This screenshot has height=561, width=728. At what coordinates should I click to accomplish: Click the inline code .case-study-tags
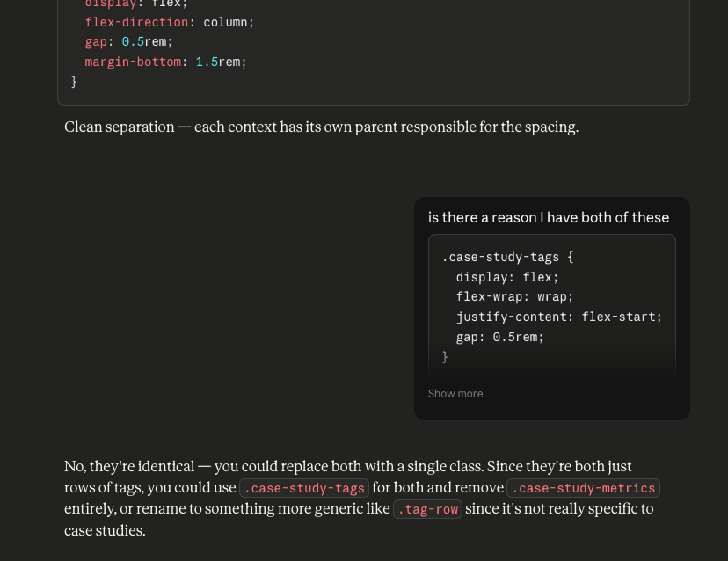[304, 488]
